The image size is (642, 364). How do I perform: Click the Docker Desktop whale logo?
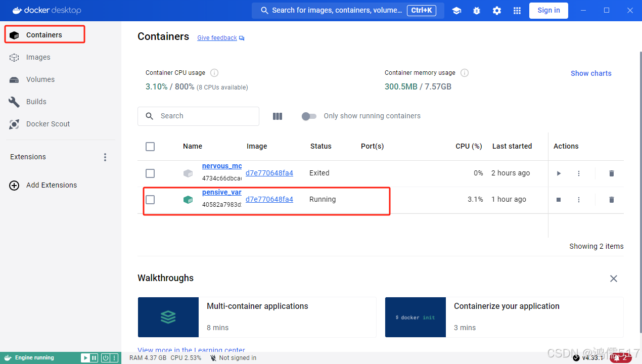pyautogui.click(x=47, y=10)
